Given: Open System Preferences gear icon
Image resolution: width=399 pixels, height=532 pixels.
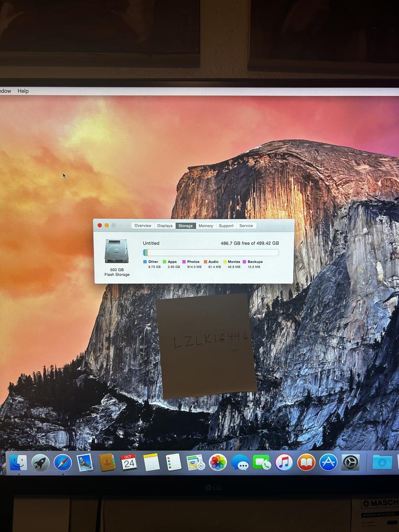Looking at the screenshot, I should click(351, 463).
